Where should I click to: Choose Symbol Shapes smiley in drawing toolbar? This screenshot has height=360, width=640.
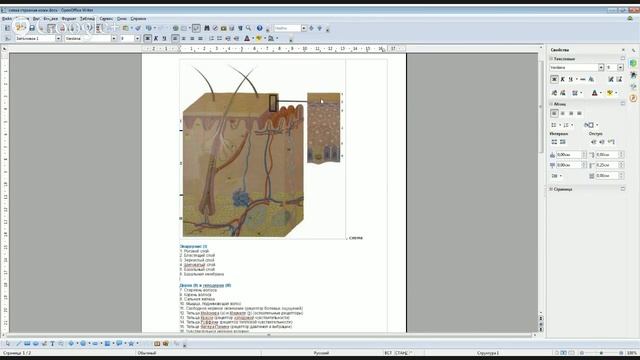pyautogui.click(x=83, y=344)
